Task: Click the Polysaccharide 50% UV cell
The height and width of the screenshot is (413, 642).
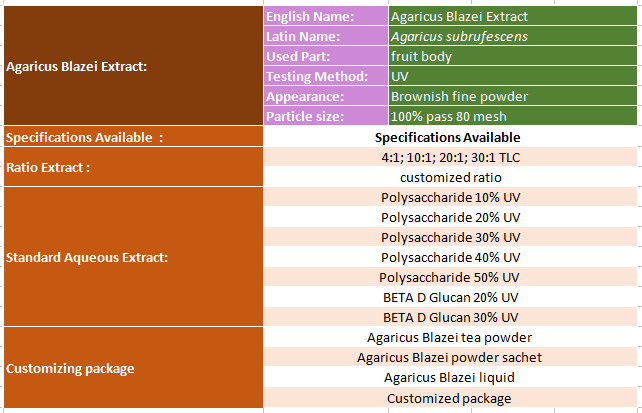Action: (x=450, y=277)
